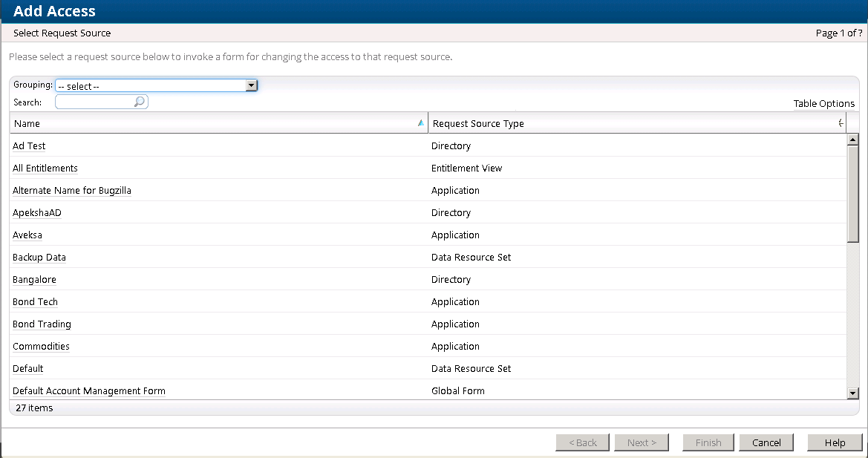868x458 pixels.
Task: Open the Backup Data resource set
Action: click(39, 258)
